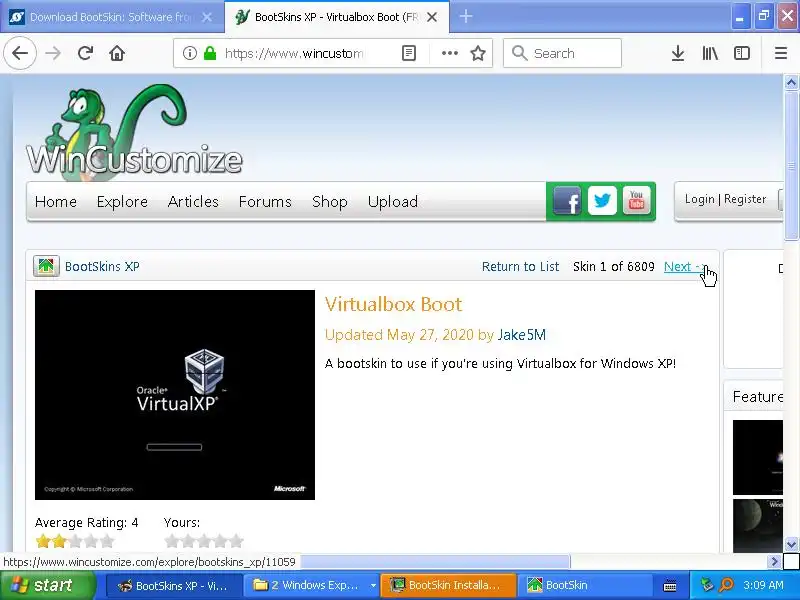Image resolution: width=800 pixels, height=600 pixels.
Task: Rate skin with the fifth Yours star
Action: 236,541
